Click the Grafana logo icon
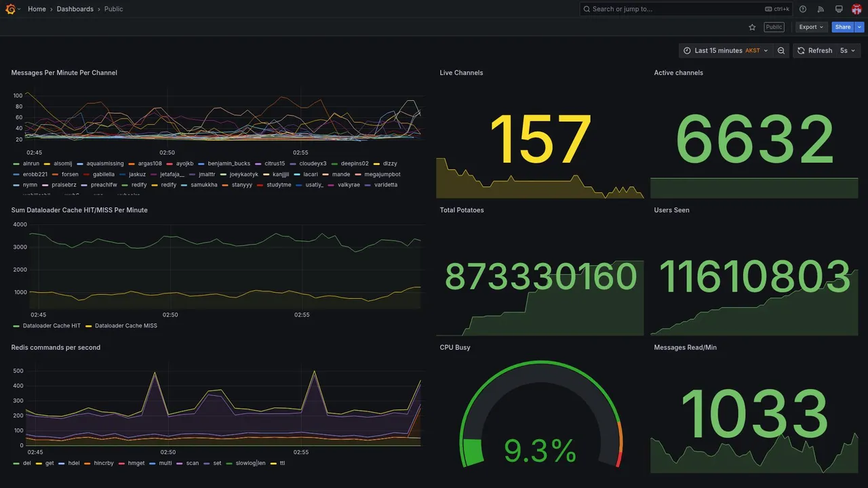The height and width of the screenshot is (488, 868). tap(10, 9)
